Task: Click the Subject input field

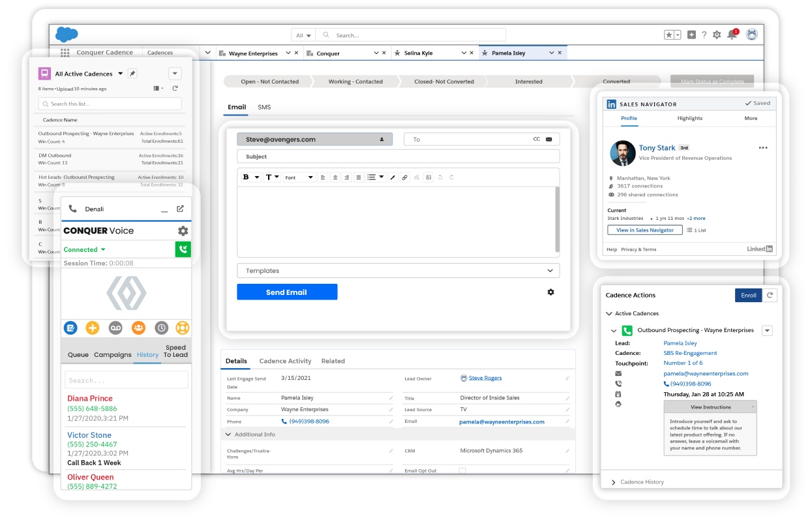Action: coord(398,157)
